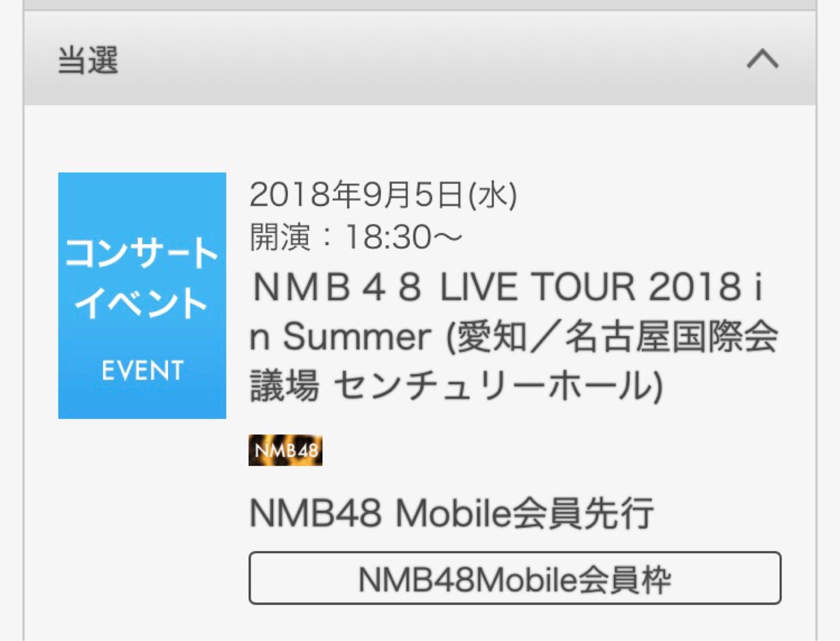
Task: Tap the コンサート text on blue tile
Action: point(141,252)
